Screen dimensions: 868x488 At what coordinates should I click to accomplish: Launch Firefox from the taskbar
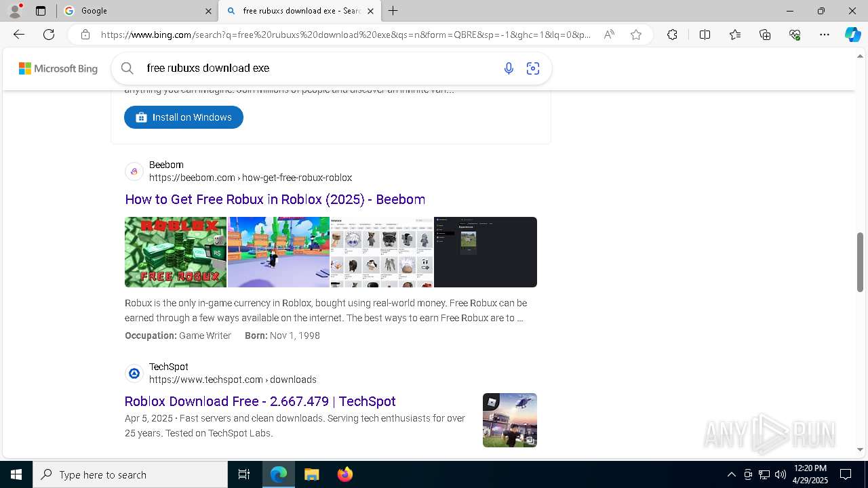[345, 474]
